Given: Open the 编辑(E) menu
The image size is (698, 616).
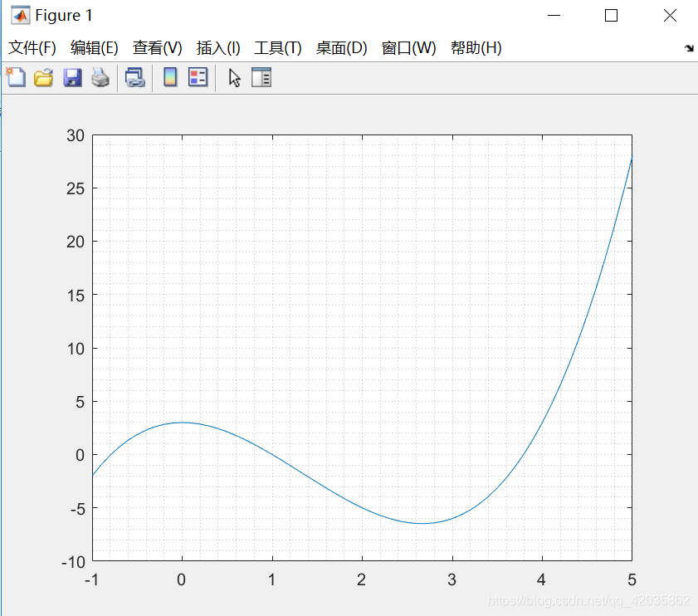Looking at the screenshot, I should pos(95,47).
